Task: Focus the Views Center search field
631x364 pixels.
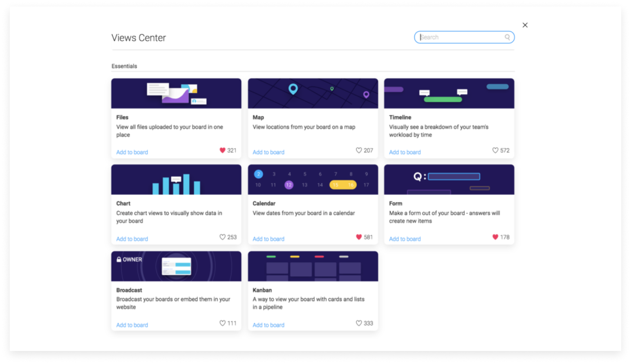Action: point(464,37)
